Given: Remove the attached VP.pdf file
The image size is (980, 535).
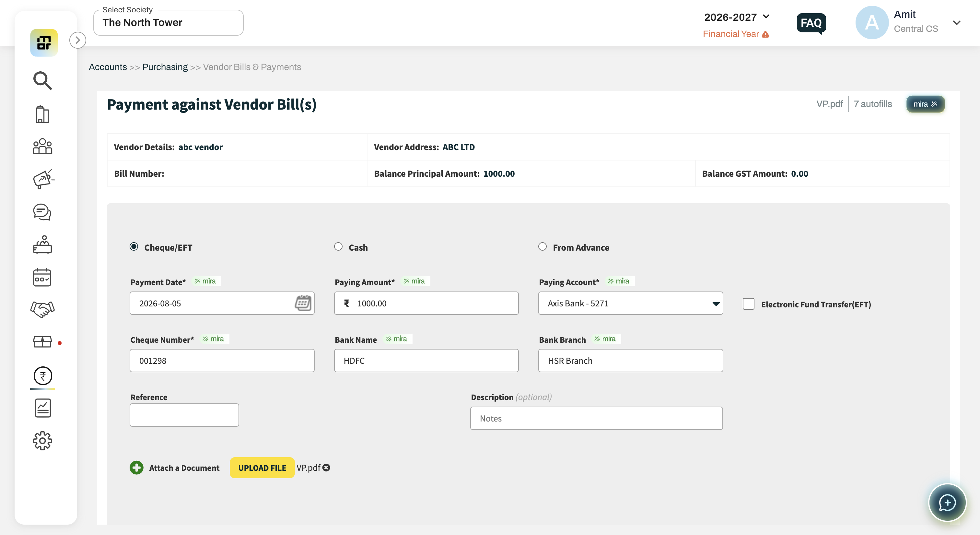Looking at the screenshot, I should [x=326, y=468].
